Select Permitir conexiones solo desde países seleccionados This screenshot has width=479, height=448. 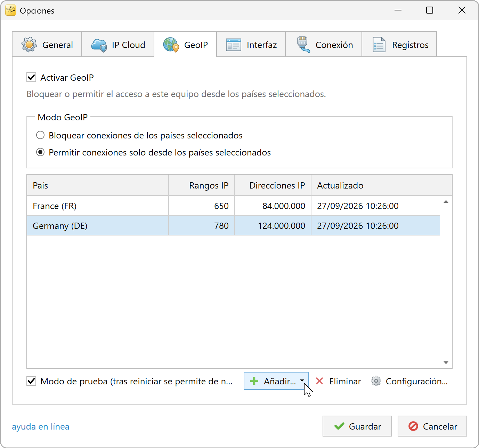(40, 152)
